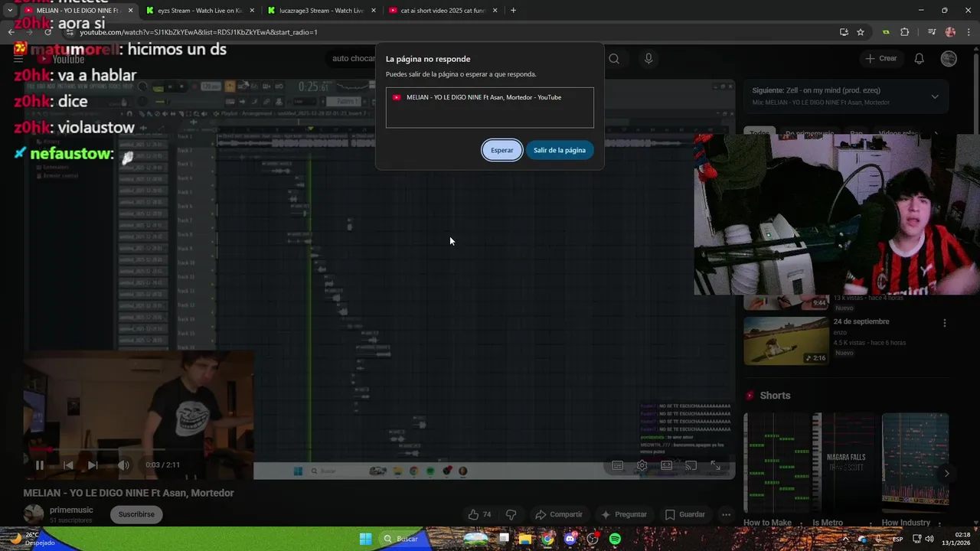Screen dimensions: 980x551
Task: Go back with the browser back arrow
Action: click(x=11, y=32)
